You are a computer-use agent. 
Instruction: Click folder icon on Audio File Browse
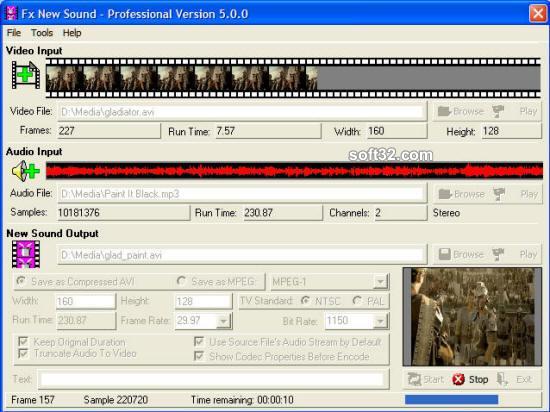tap(445, 194)
